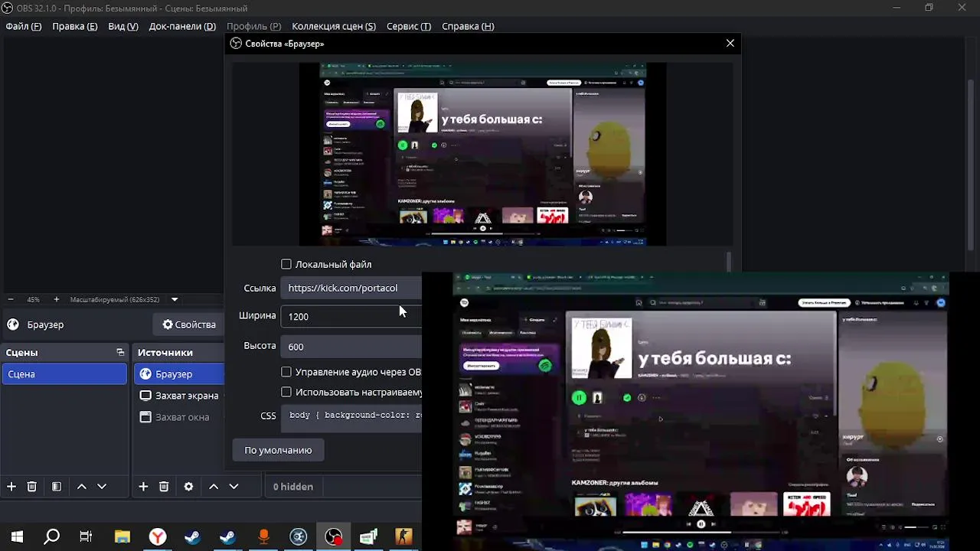Add a new scene with the Scenes plus icon
The image size is (980, 551).
coord(11,487)
